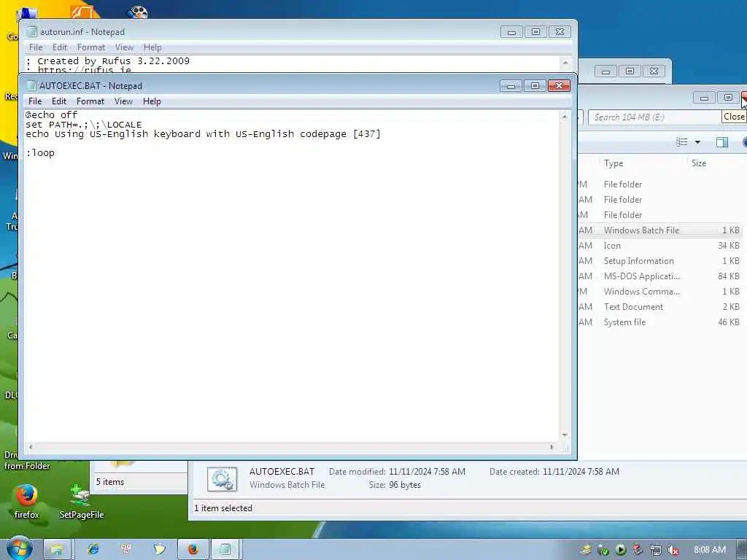Select the System file row, 46 KB
Viewport: 747px width, 560px height.
point(659,322)
